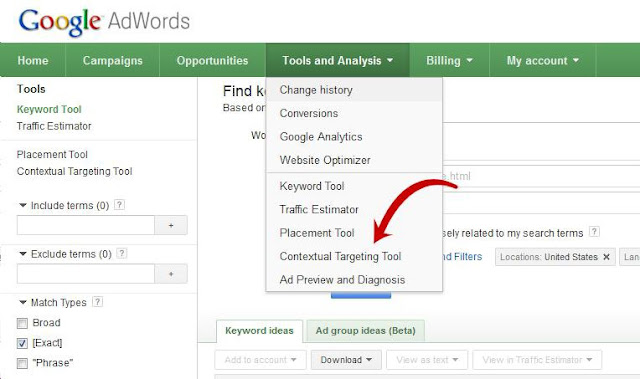Click the Google AdWords logo
640x379 pixels.
[104, 22]
